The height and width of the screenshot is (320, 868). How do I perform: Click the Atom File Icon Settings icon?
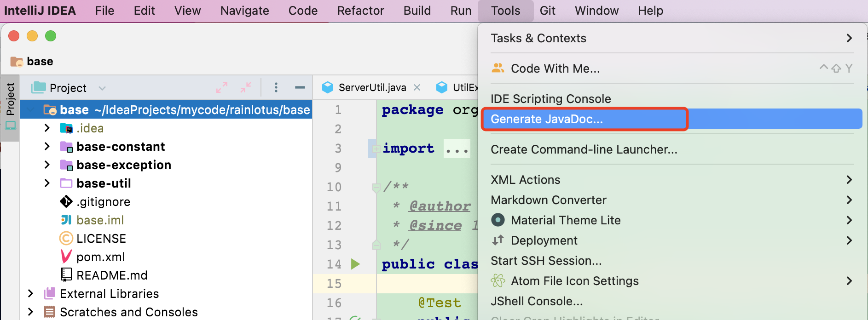click(x=498, y=280)
